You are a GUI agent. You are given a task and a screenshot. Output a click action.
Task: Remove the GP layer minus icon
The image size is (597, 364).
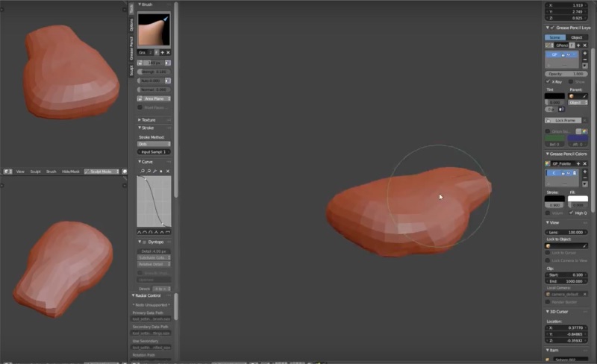[585, 60]
